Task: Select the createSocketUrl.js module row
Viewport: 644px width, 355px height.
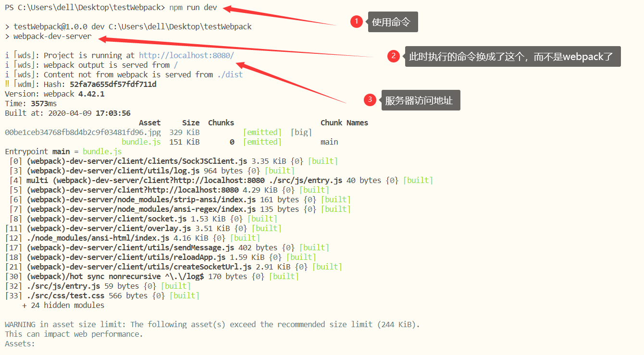Action: 173,267
